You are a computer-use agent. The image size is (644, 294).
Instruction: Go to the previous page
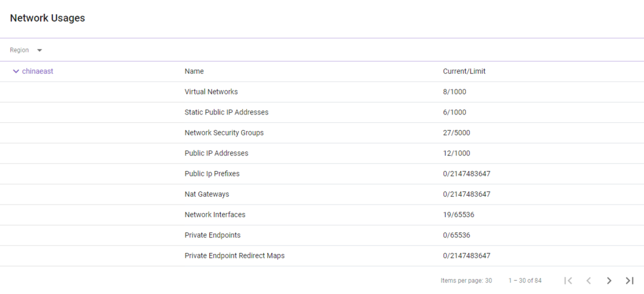(589, 280)
